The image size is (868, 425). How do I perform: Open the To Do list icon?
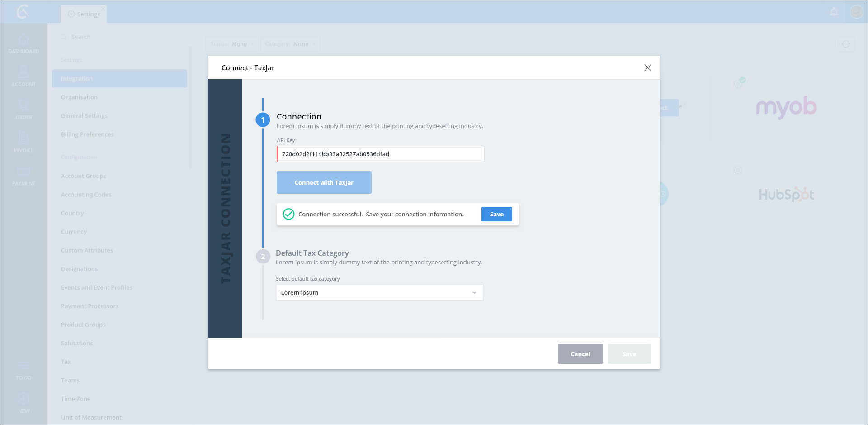[24, 366]
